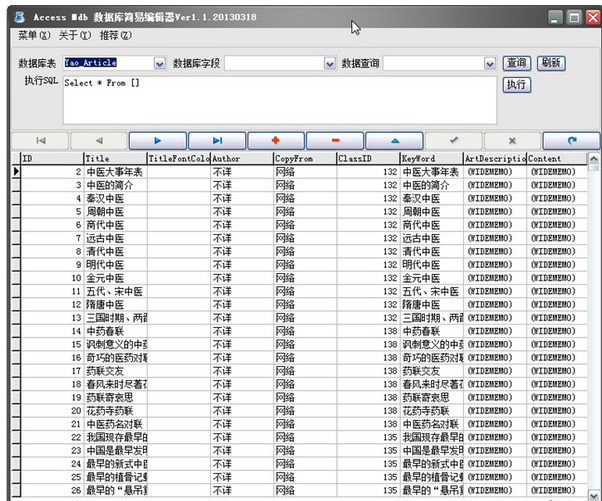
Task: Open the 菜单(X) menu
Action: pos(34,35)
